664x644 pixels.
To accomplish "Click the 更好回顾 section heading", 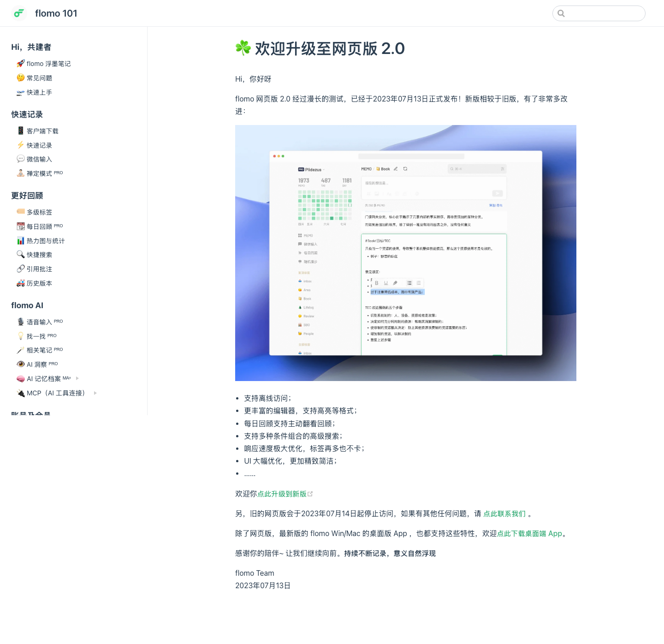I will click(27, 196).
